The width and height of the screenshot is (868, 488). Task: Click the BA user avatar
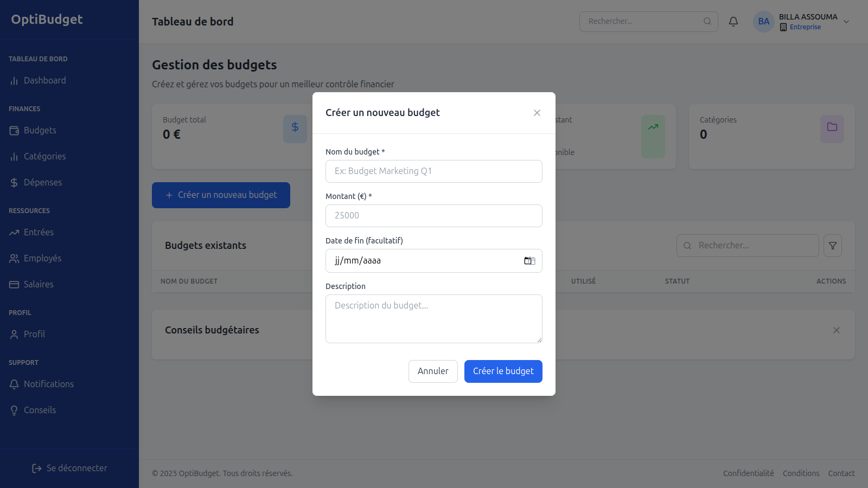pyautogui.click(x=763, y=22)
